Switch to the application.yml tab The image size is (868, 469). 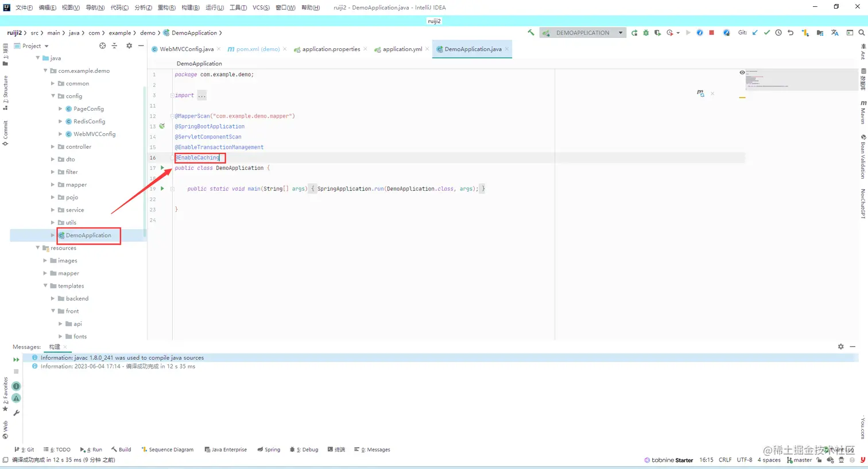[x=402, y=49]
